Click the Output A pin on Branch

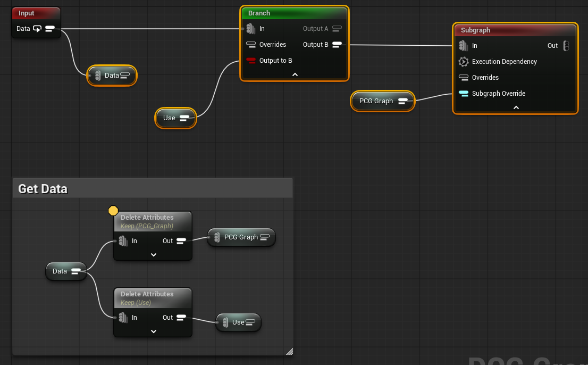tap(337, 29)
